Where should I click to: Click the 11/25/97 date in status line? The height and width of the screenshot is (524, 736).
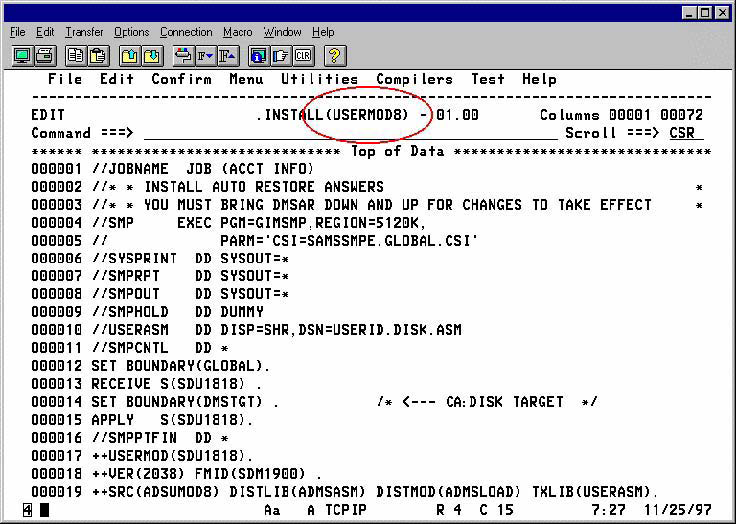(677, 510)
